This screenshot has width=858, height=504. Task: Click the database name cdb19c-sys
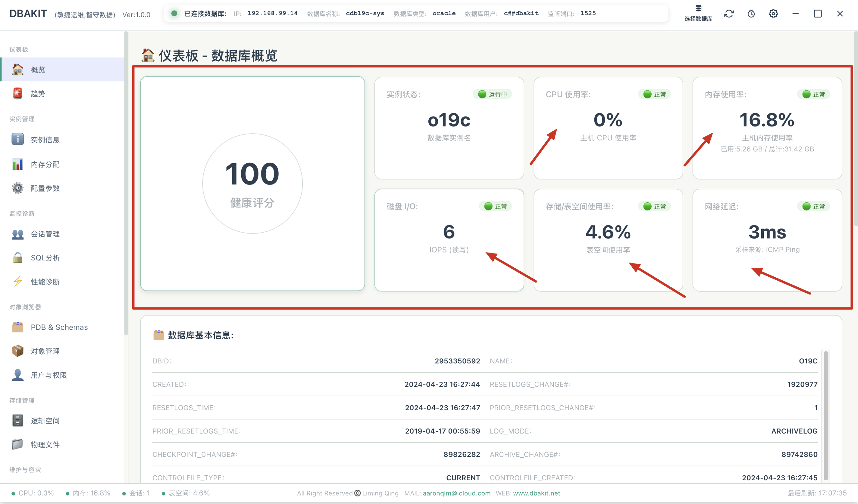pyautogui.click(x=365, y=13)
